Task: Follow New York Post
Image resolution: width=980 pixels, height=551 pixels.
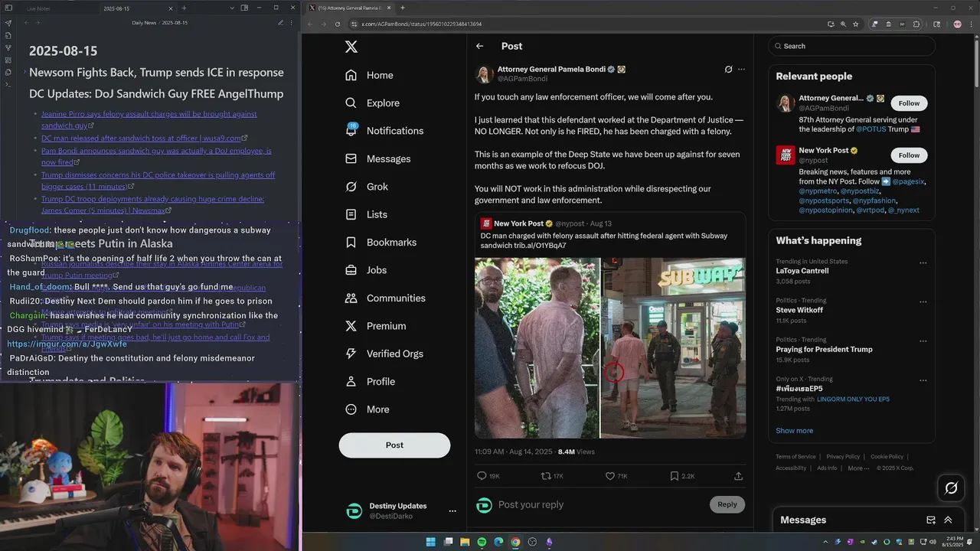Action: coord(909,155)
